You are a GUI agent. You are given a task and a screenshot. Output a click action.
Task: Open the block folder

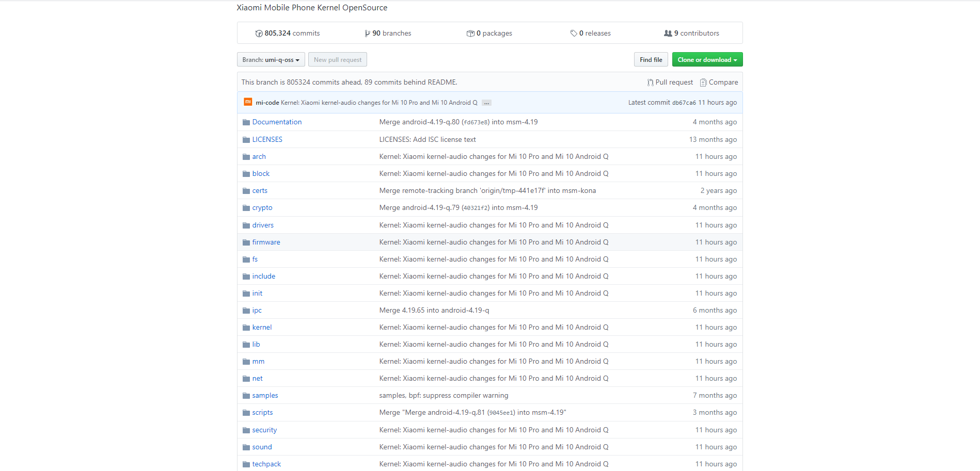261,174
